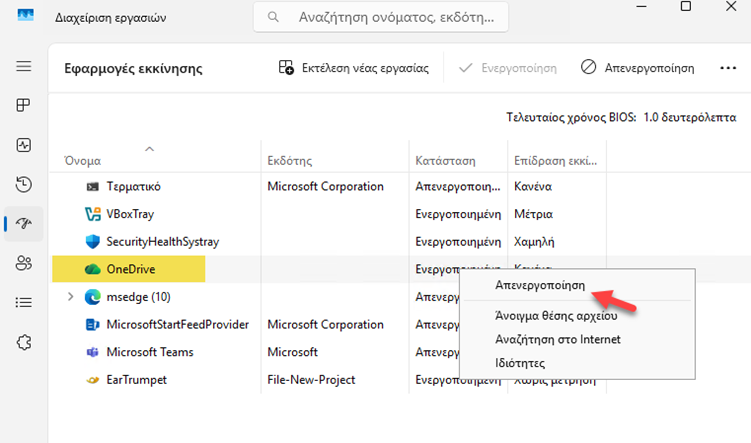Open the Performance page icon in sidebar

point(24,145)
